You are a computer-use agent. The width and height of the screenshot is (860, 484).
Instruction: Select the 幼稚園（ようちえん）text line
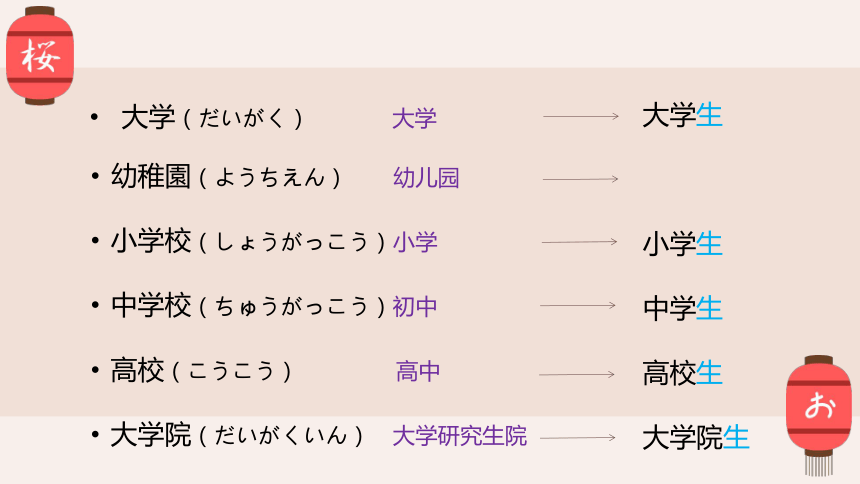pyautogui.click(x=226, y=177)
